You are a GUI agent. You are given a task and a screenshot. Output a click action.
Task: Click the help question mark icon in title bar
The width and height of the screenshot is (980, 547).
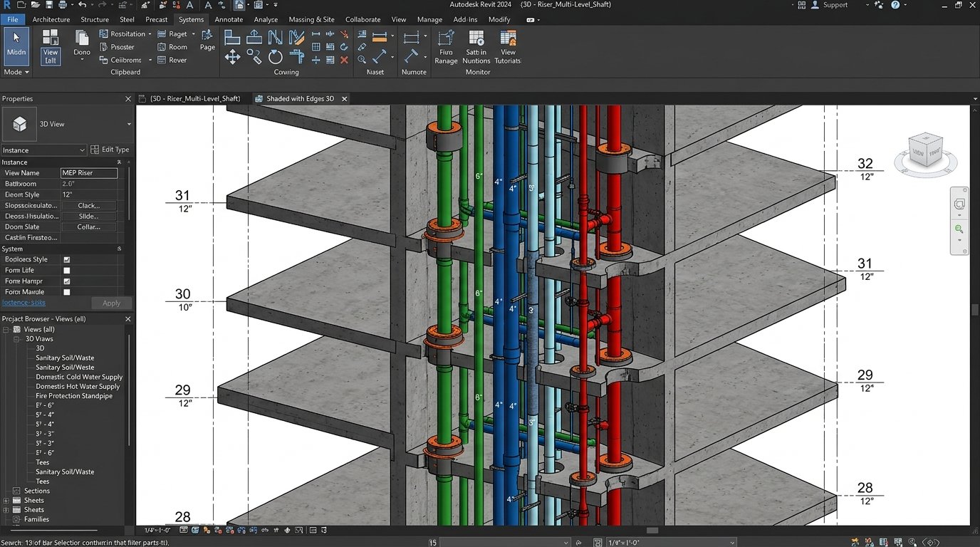click(896, 5)
